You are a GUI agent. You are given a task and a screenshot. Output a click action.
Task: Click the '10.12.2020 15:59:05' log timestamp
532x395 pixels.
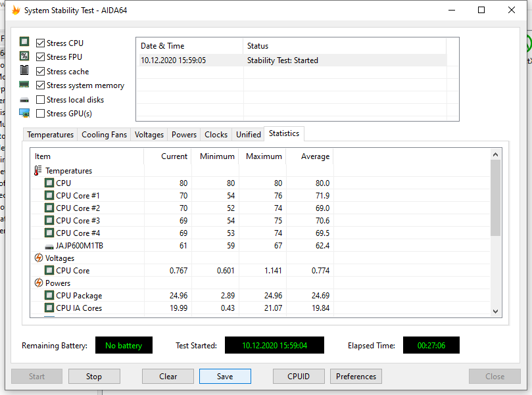[174, 60]
